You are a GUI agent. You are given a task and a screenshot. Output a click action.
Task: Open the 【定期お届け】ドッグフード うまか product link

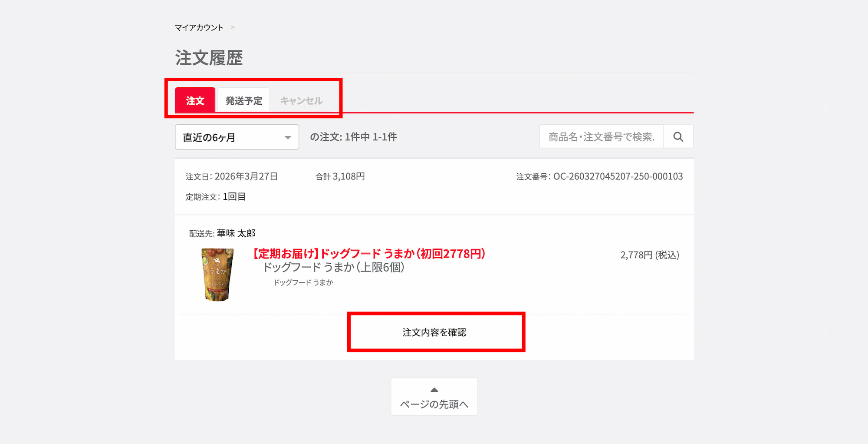(368, 254)
